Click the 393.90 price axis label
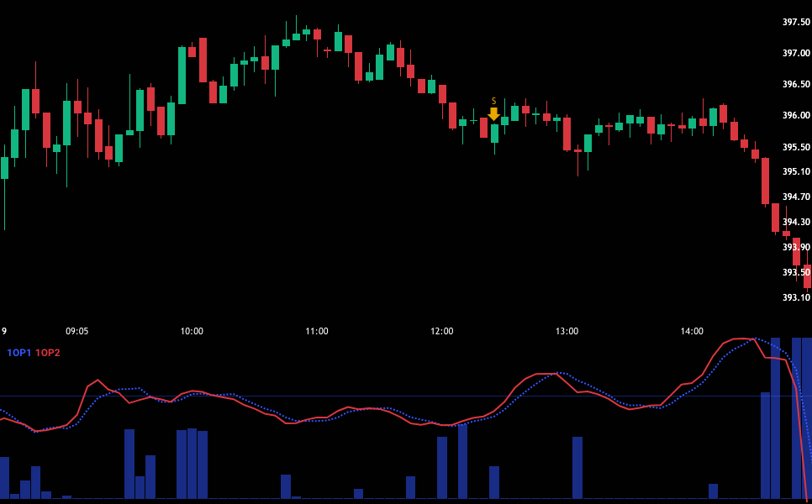Image resolution: width=812 pixels, height=504 pixels. click(796, 247)
